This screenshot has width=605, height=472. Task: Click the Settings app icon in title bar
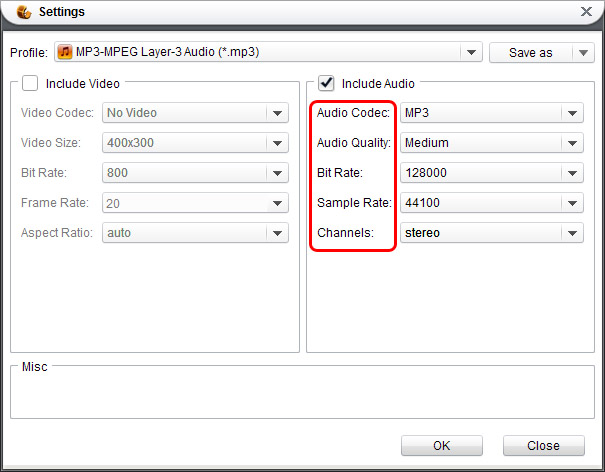(x=24, y=12)
